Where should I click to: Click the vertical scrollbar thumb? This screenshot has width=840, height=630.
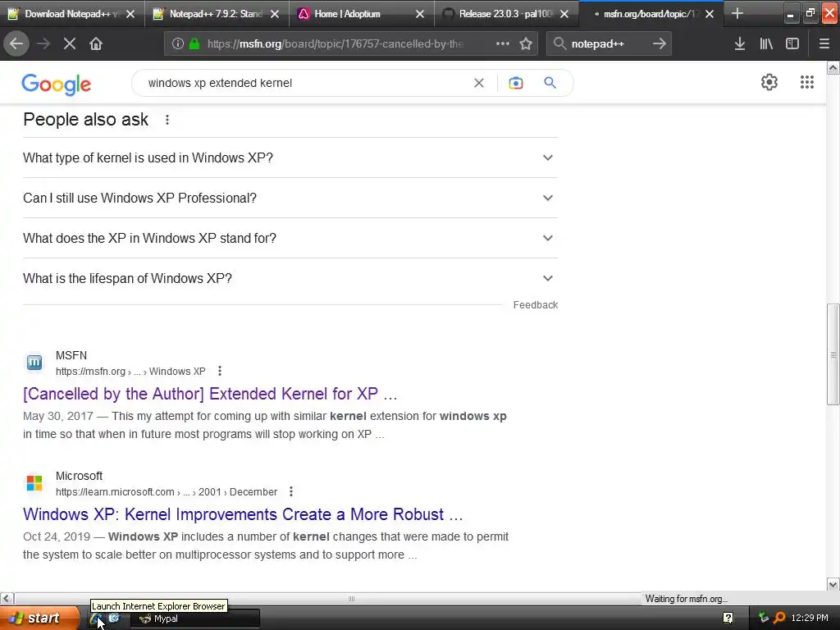point(833,354)
